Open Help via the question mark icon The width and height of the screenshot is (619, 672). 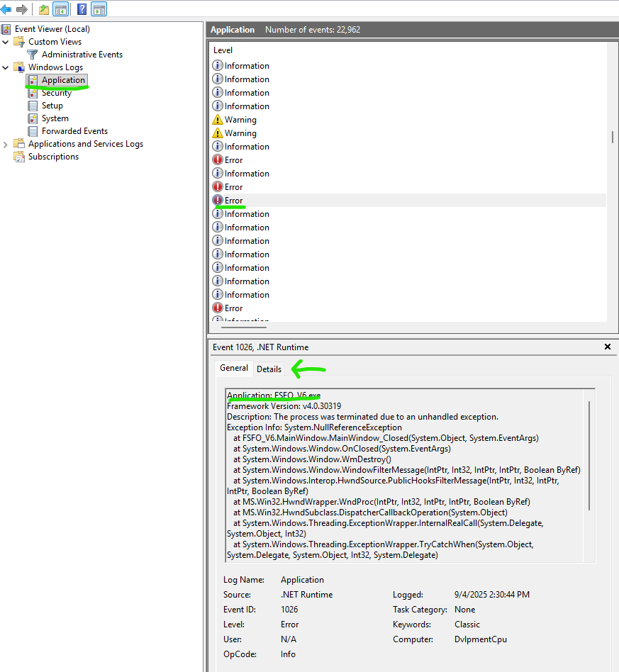click(82, 9)
